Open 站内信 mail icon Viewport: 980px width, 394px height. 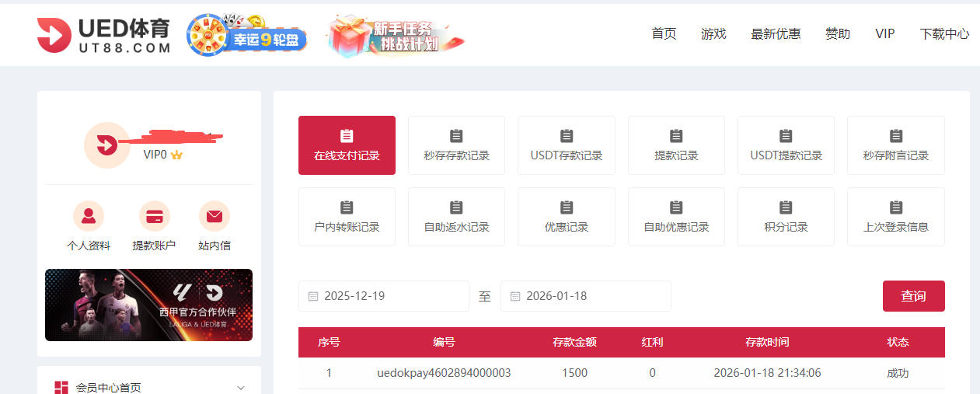(214, 216)
